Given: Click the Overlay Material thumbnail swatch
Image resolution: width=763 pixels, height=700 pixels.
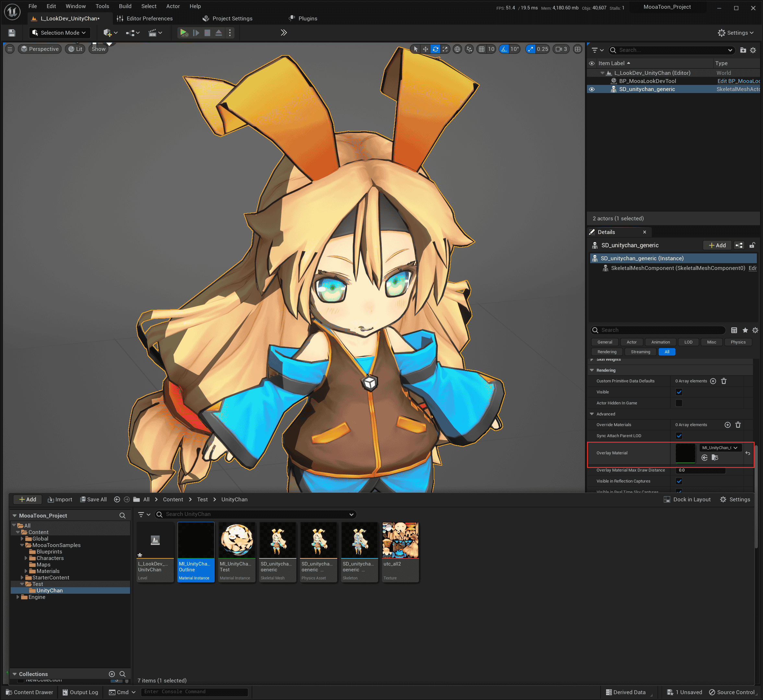Looking at the screenshot, I should [x=685, y=453].
